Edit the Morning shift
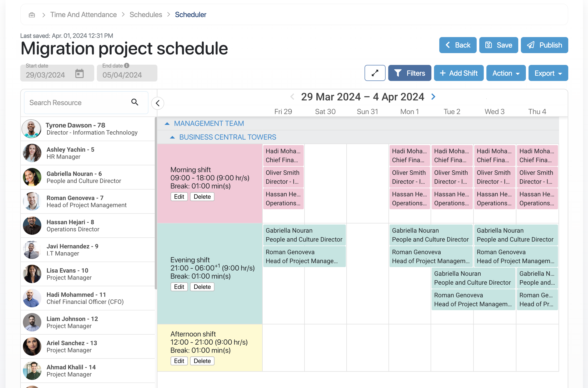This screenshot has height=388, width=588. (x=179, y=197)
